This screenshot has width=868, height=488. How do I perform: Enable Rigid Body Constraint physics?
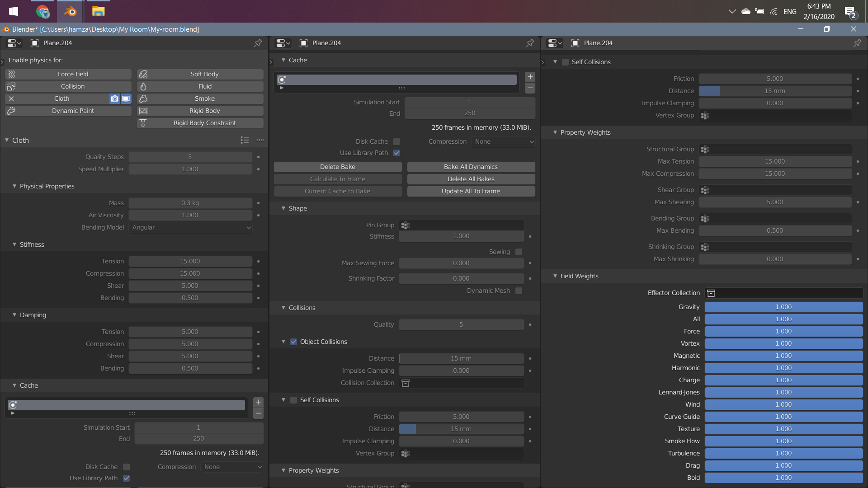(200, 123)
